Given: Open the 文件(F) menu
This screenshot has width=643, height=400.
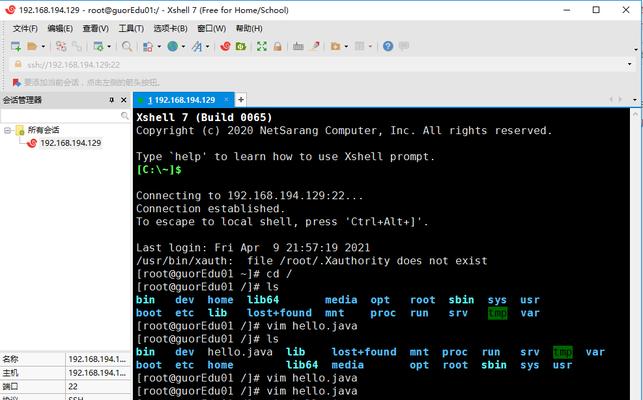Looking at the screenshot, I should click(25, 28).
